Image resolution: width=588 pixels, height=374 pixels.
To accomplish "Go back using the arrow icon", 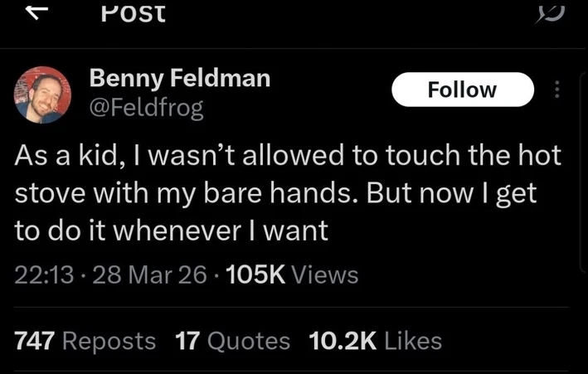I will point(36,12).
